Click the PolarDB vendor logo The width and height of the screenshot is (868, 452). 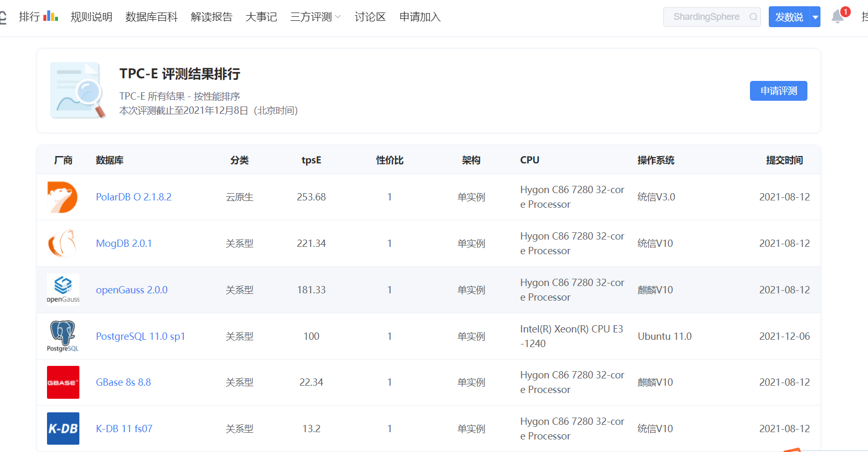(63, 197)
